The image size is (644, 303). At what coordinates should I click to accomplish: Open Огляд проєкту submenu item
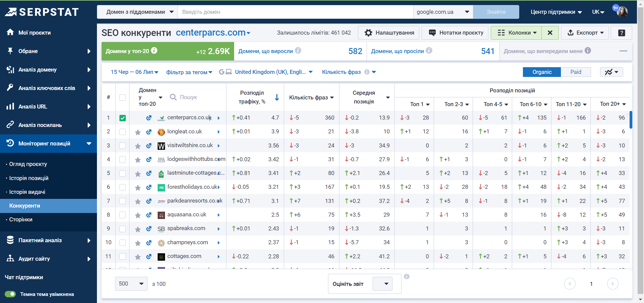coord(28,164)
